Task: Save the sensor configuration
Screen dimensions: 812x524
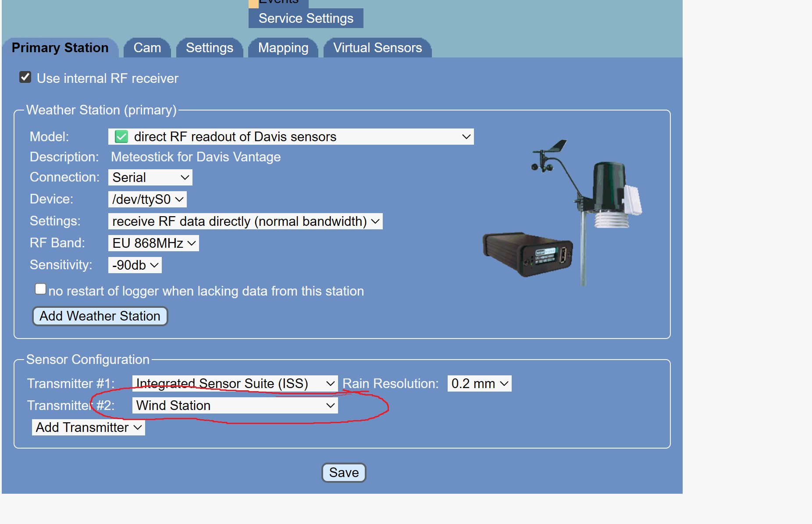Action: pos(344,472)
